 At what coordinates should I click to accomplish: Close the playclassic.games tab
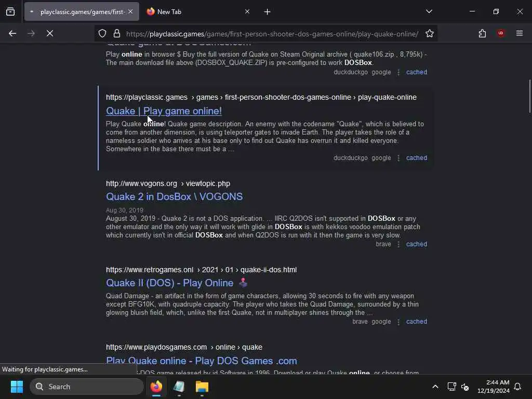[x=130, y=11]
